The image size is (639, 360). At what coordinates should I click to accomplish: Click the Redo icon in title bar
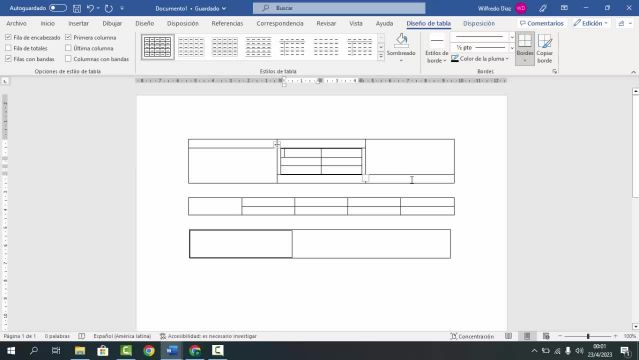pos(109,8)
